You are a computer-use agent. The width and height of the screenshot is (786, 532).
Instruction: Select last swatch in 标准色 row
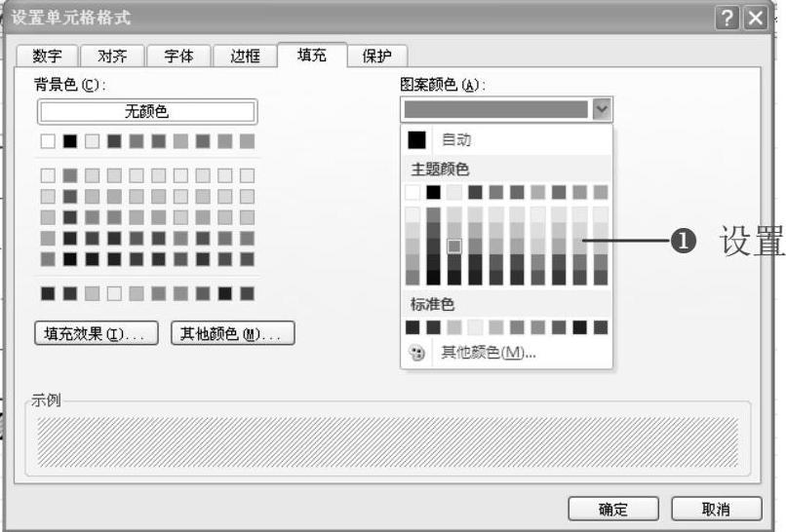click(601, 327)
